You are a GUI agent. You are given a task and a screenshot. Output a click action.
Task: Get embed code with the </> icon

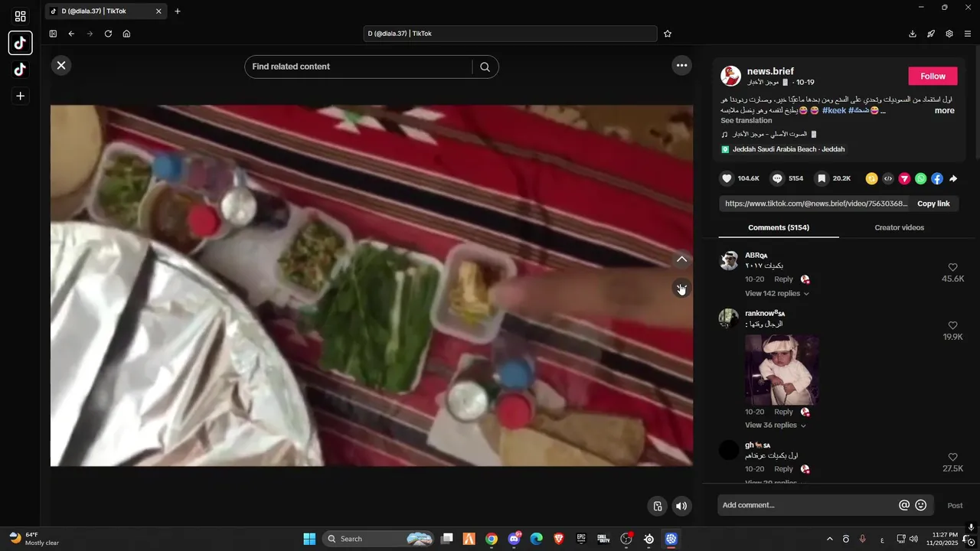point(888,178)
